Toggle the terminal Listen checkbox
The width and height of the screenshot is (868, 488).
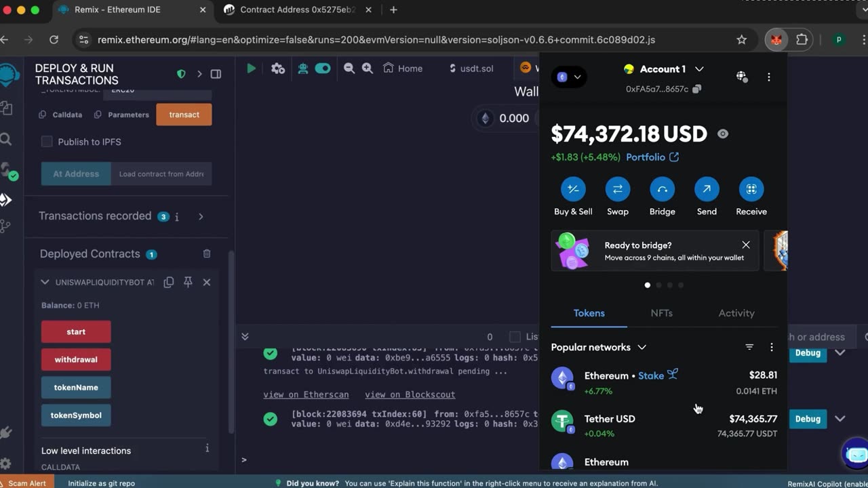click(515, 337)
